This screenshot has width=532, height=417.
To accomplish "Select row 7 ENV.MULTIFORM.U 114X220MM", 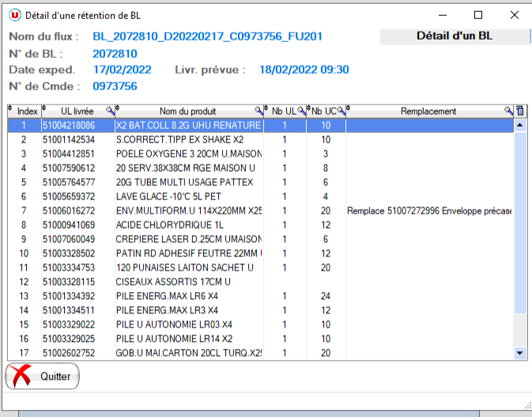I will [x=188, y=211].
